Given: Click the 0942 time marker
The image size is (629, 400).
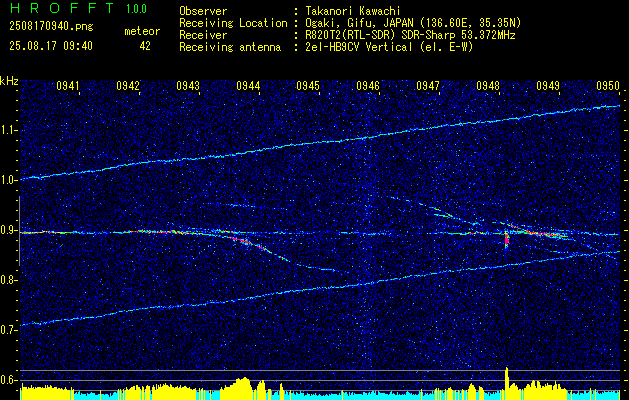Looking at the screenshot, I should coord(128,86).
